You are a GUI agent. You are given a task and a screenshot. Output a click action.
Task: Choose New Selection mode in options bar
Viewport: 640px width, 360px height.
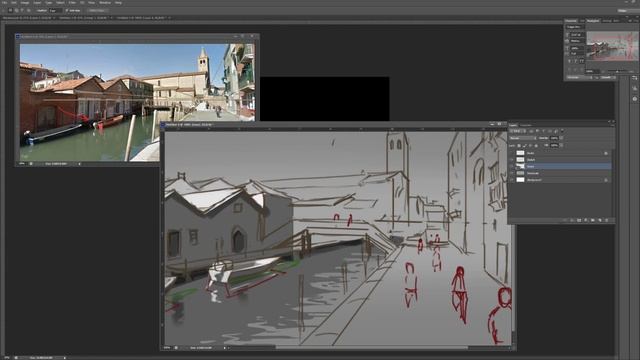click(10, 10)
